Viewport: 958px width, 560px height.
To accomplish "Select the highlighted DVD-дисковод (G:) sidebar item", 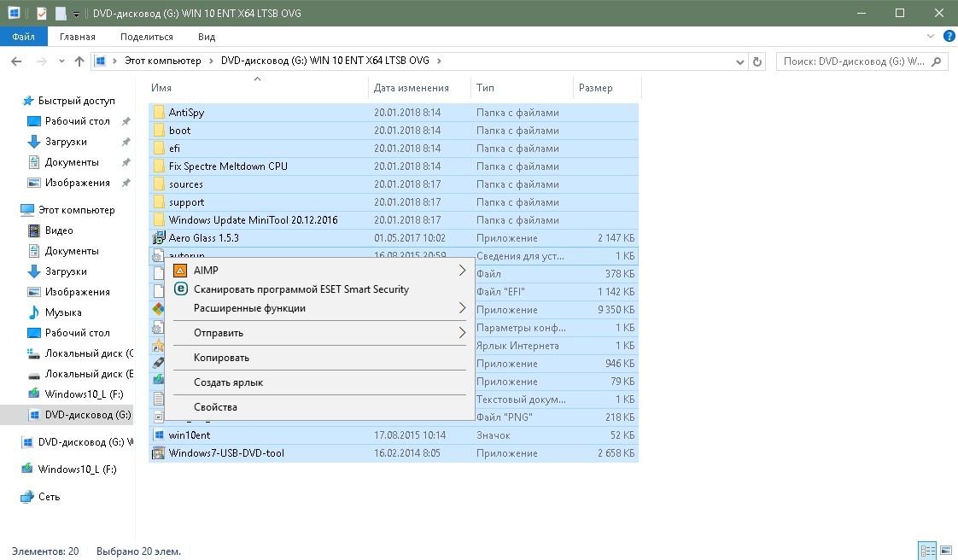I will pyautogui.click(x=67, y=415).
